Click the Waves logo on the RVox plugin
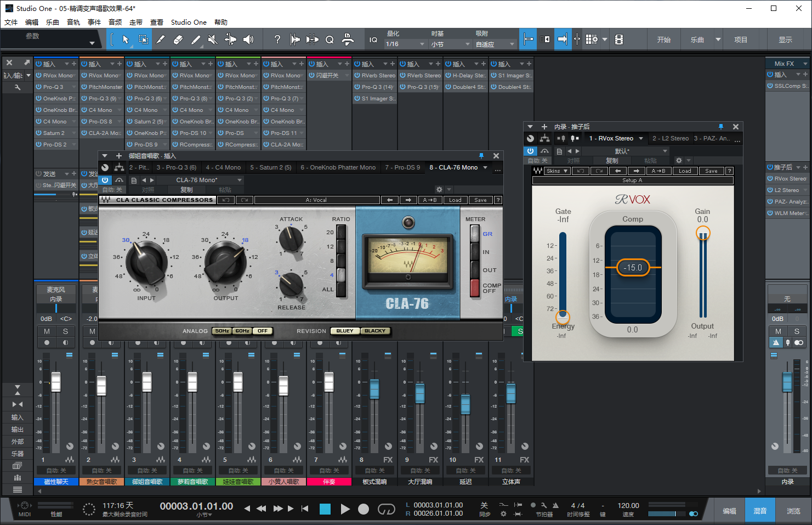This screenshot has width=812, height=525. (x=537, y=171)
